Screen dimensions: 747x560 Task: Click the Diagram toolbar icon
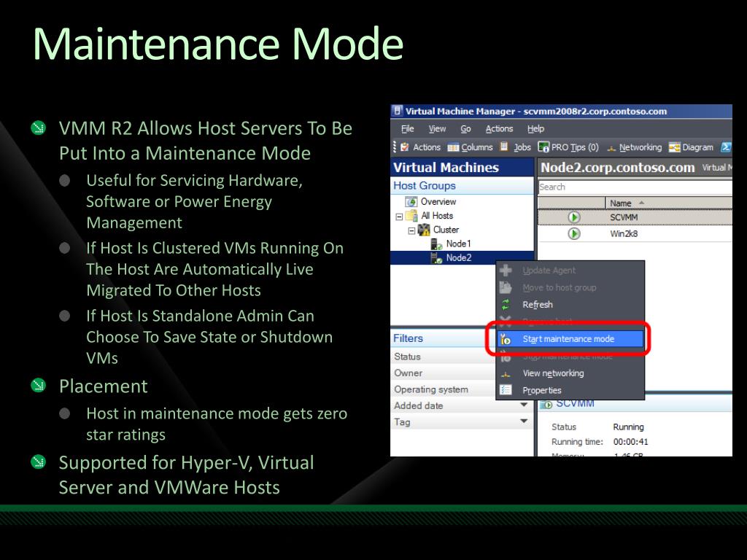[675, 147]
